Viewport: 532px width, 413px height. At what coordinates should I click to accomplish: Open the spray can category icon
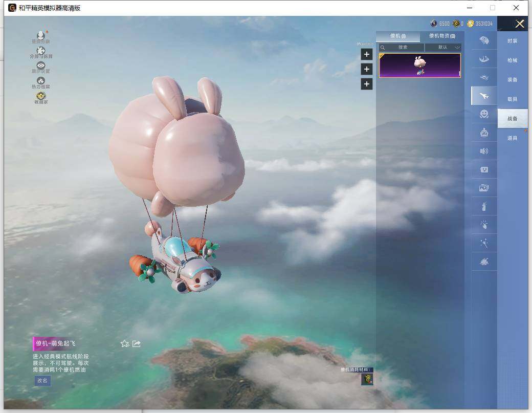484,206
